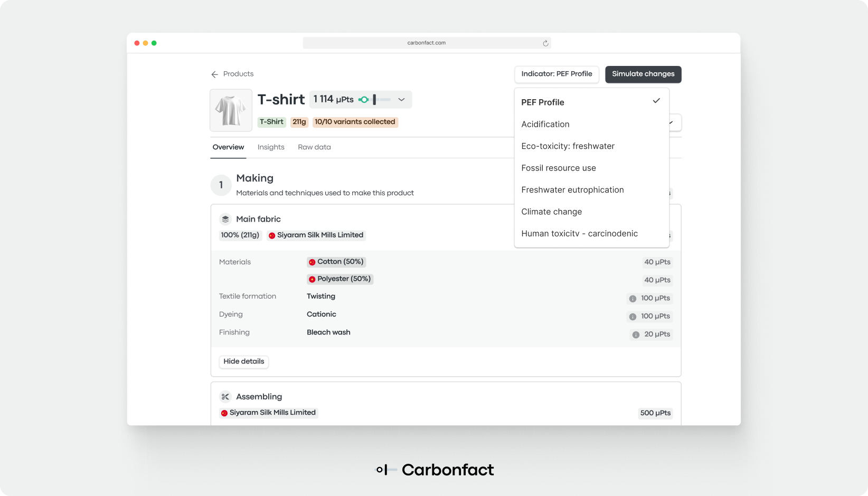
Task: Click the 500 µPts Assembling value
Action: click(655, 413)
